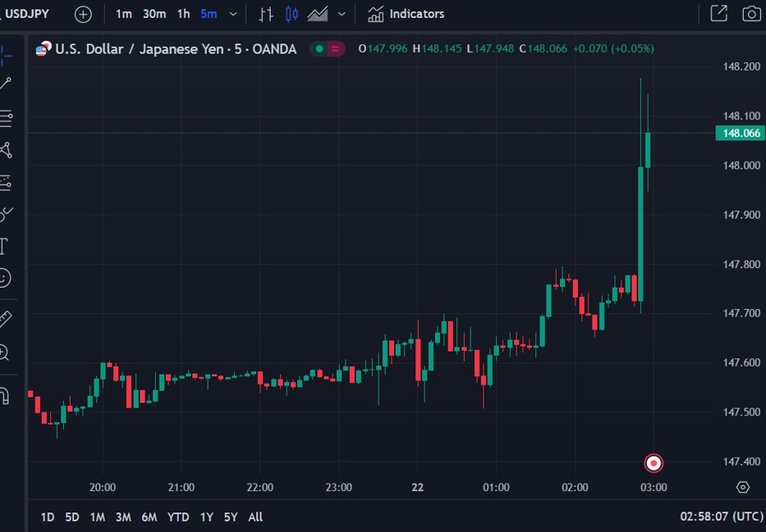The height and width of the screenshot is (532, 766).
Task: Click the green market status indicator
Action: [319, 49]
